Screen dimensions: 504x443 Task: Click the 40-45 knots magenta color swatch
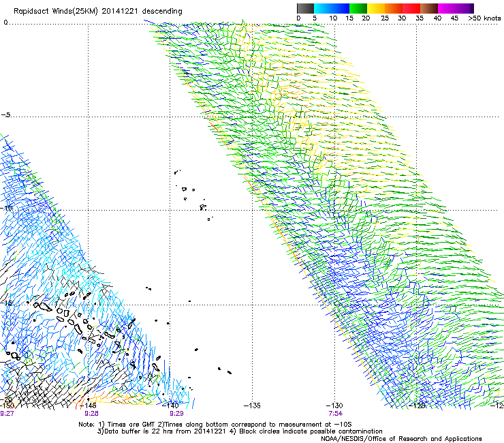tap(447, 8)
